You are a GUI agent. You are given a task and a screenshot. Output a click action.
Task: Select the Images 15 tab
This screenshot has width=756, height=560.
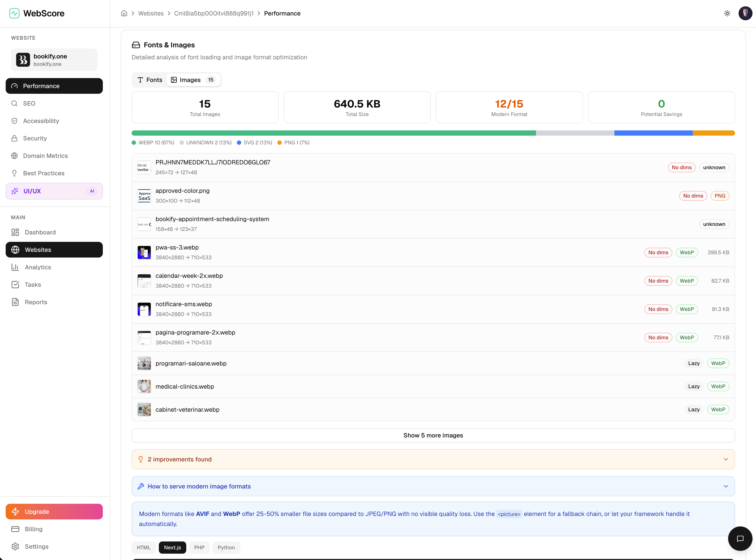pos(193,80)
